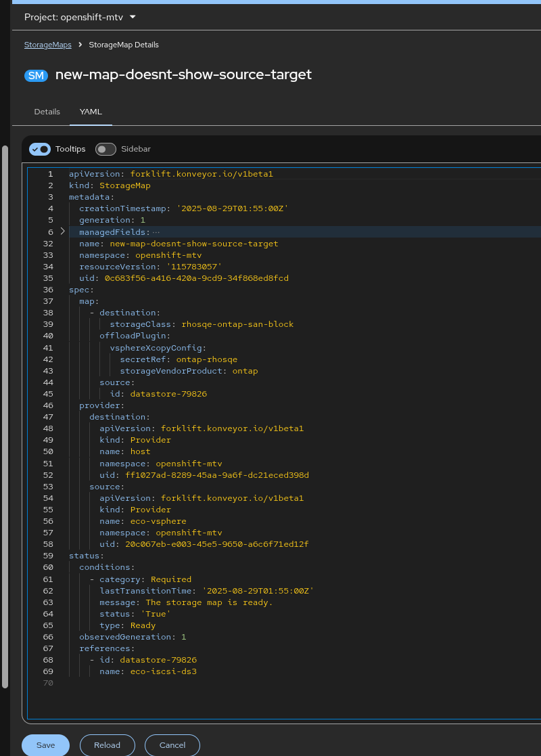The height and width of the screenshot is (756, 541).
Task: Click the StorageMap Details breadcrumb text
Action: [x=124, y=45]
